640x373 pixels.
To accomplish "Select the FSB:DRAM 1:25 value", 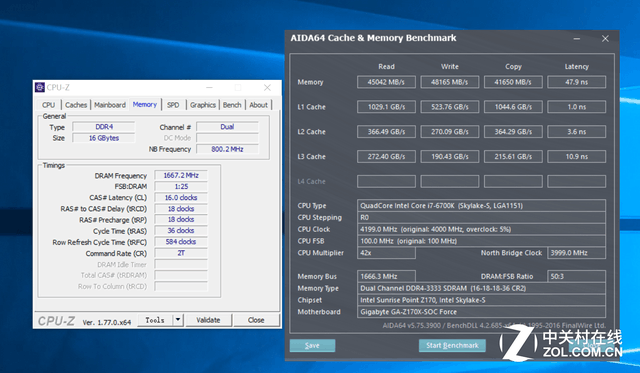I will [x=181, y=186].
